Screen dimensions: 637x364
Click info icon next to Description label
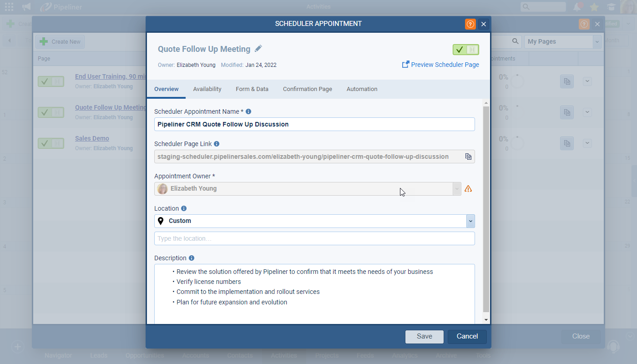click(x=192, y=258)
